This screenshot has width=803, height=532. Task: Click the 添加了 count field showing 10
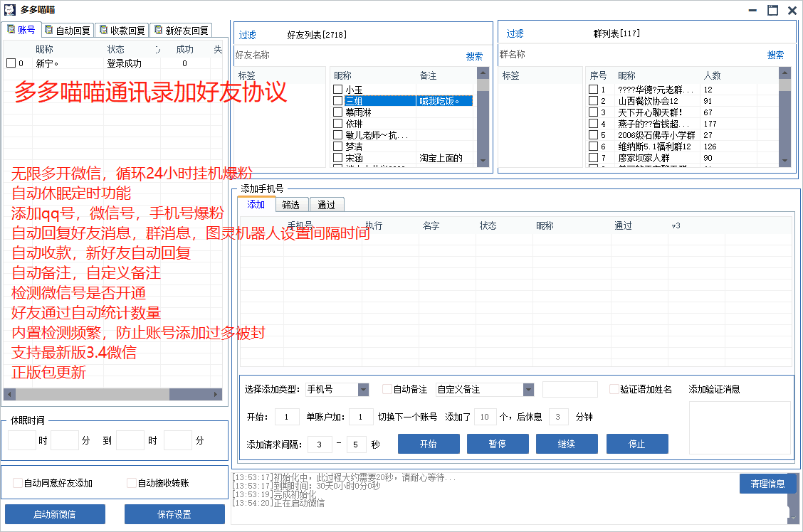pos(486,417)
